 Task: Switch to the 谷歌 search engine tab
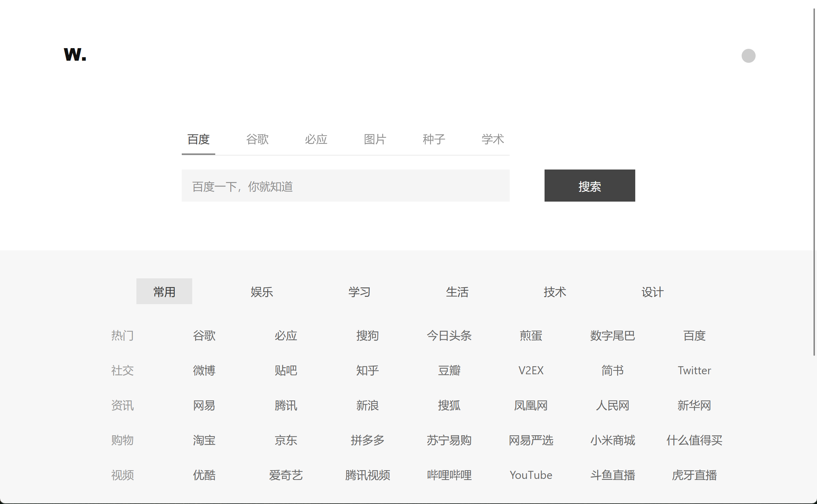click(257, 140)
